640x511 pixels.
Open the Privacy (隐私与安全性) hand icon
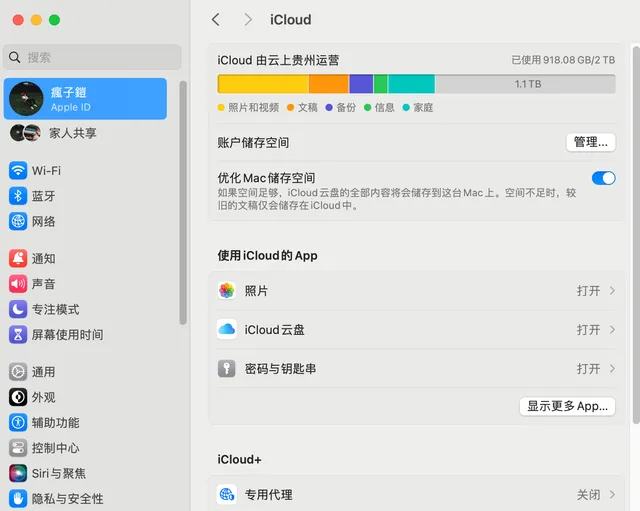point(18,498)
